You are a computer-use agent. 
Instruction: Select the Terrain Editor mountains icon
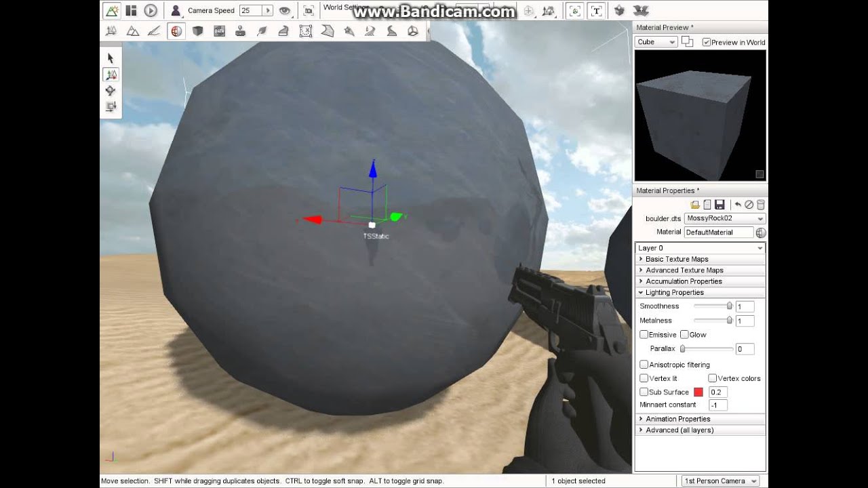point(133,30)
